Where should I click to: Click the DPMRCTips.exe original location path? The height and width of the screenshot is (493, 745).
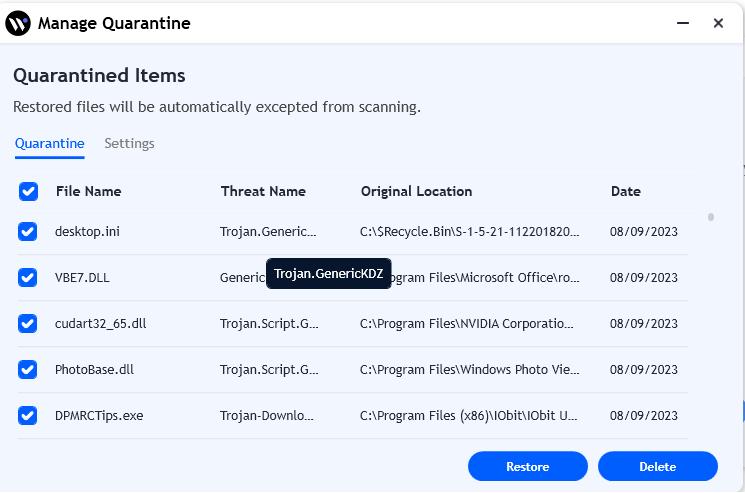pos(469,415)
